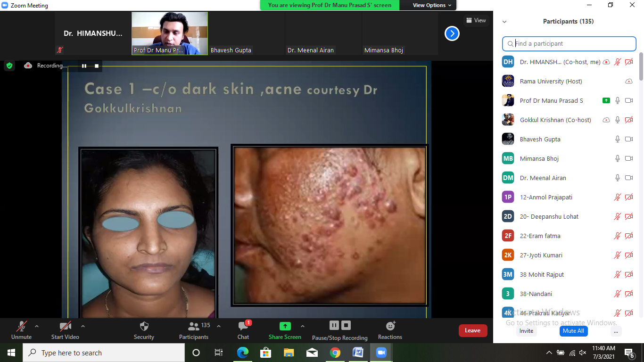Open Microsoft Edge from taskbar

(242, 353)
